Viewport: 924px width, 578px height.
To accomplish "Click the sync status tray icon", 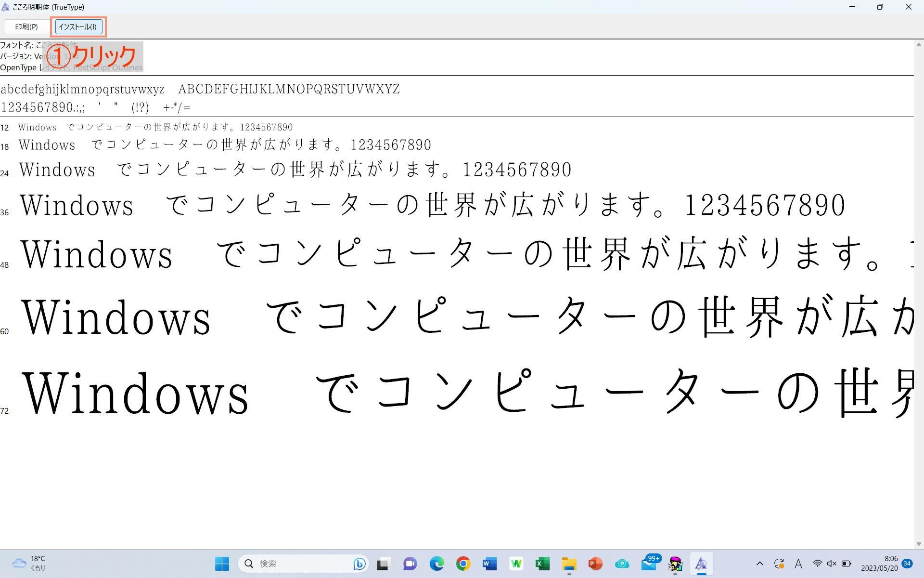I will pyautogui.click(x=779, y=564).
